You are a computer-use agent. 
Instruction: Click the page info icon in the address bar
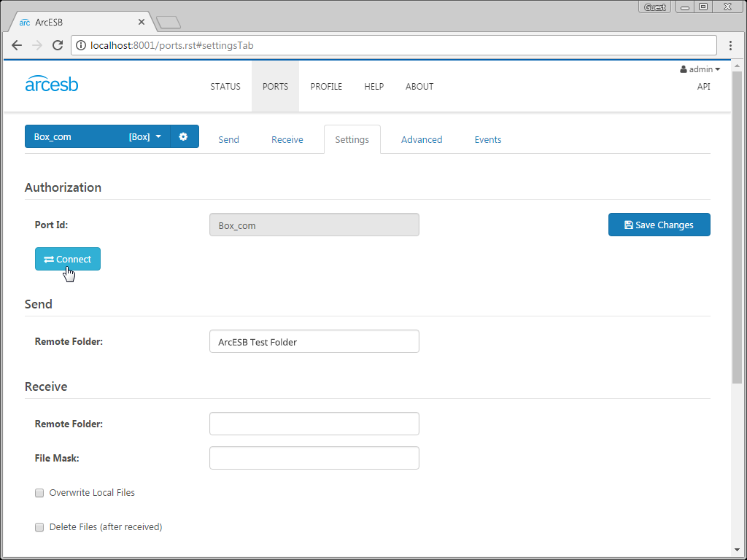80,44
